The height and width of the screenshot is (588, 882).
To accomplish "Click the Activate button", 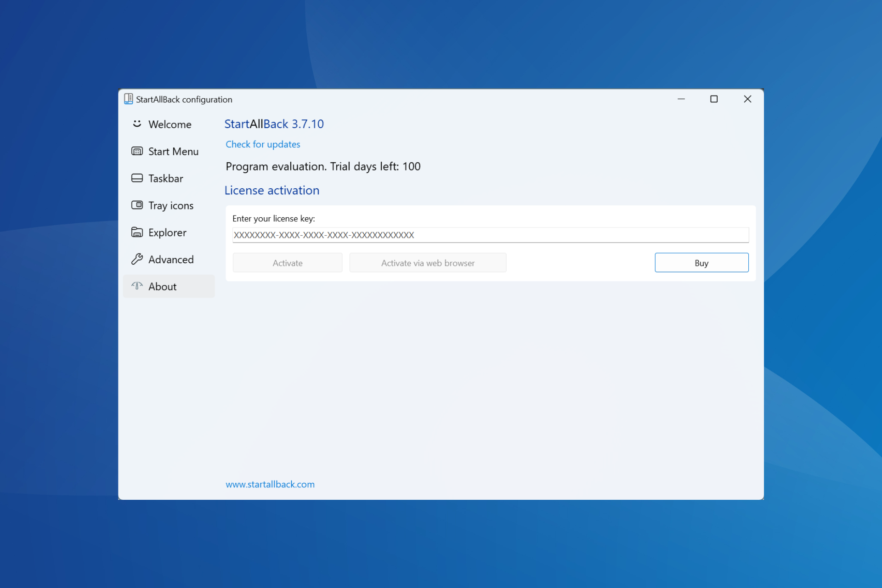I will 288,262.
